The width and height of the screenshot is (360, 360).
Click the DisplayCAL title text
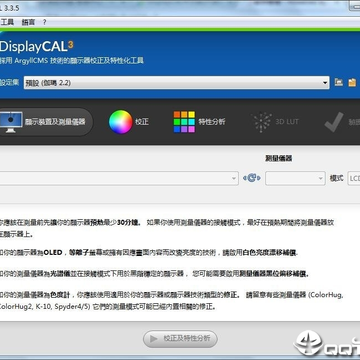tap(36, 47)
